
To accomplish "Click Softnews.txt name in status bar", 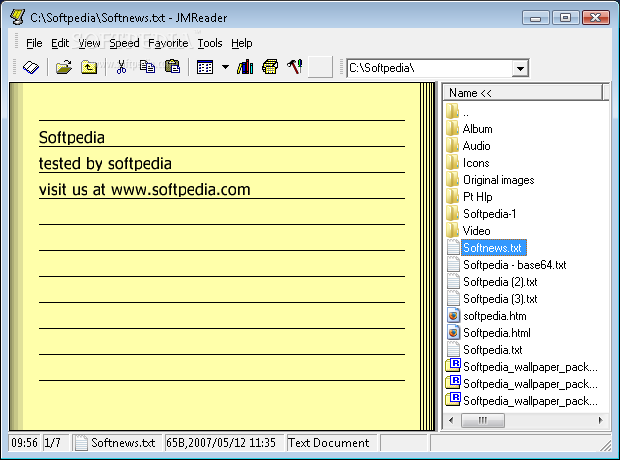I will (x=123, y=443).
